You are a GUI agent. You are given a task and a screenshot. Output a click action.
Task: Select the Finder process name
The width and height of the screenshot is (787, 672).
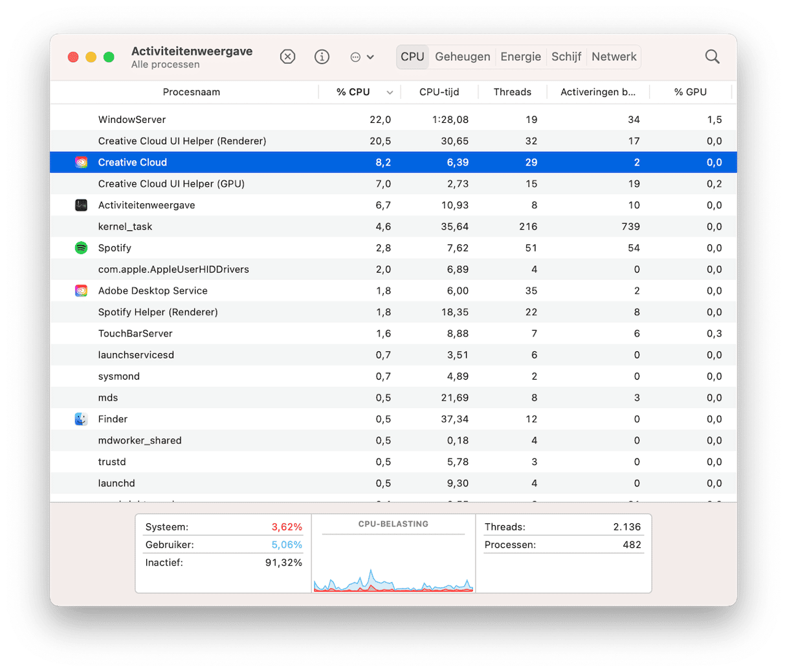click(x=113, y=419)
